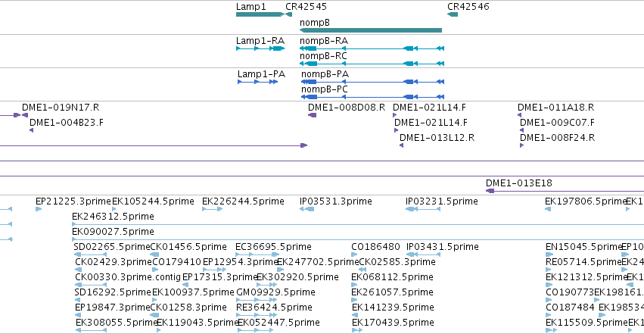Select the CO186480 label
The width and height of the screenshot is (644, 334).
376,247
